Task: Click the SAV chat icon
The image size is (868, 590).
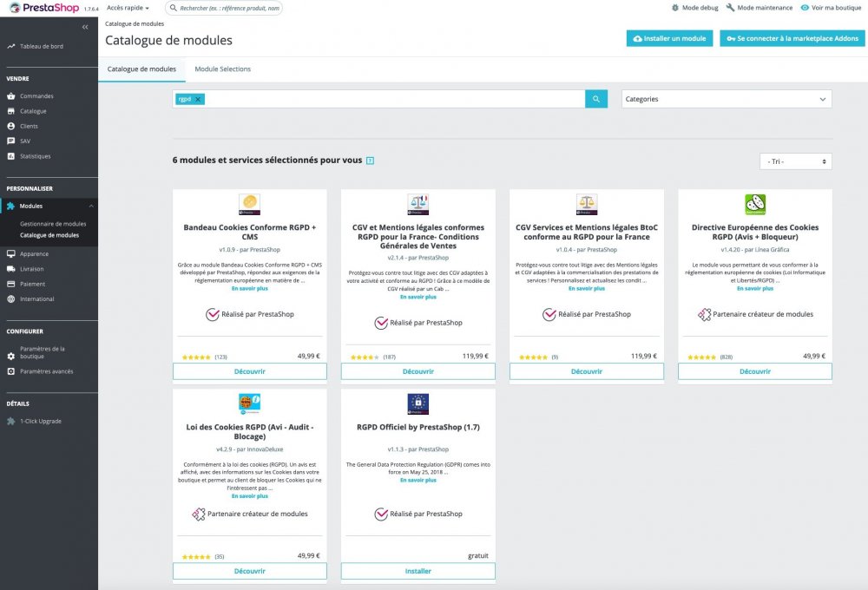Action: pos(11,141)
